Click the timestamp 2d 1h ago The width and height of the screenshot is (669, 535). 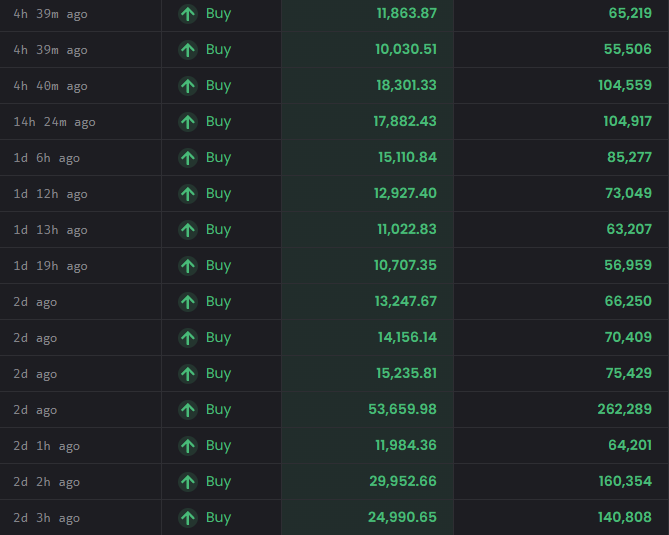click(x=47, y=446)
